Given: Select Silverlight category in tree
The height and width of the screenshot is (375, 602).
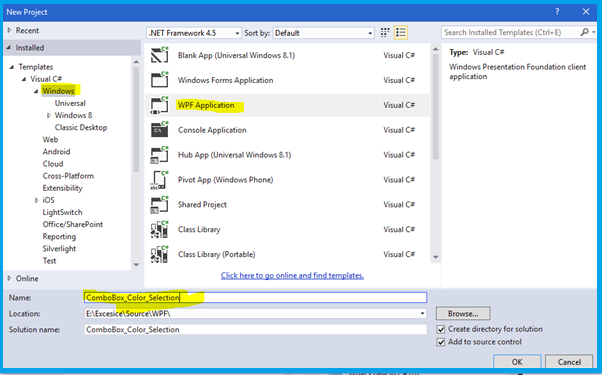Looking at the screenshot, I should tap(59, 249).
